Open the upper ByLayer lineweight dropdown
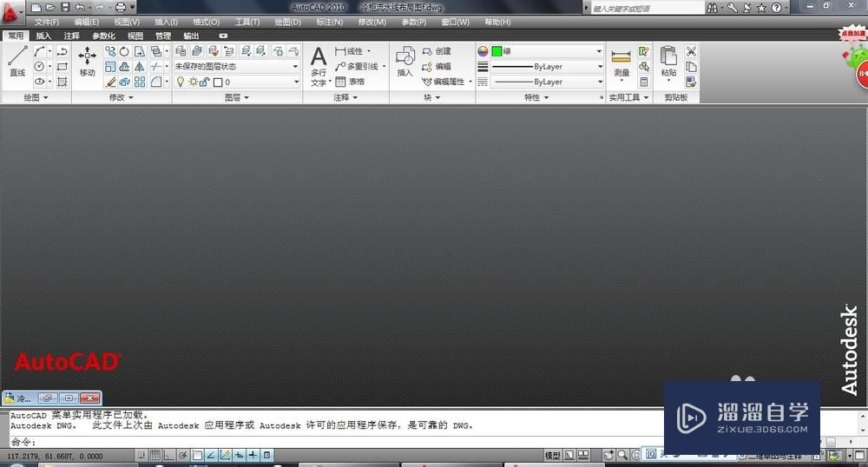The image size is (868, 467). [547, 66]
